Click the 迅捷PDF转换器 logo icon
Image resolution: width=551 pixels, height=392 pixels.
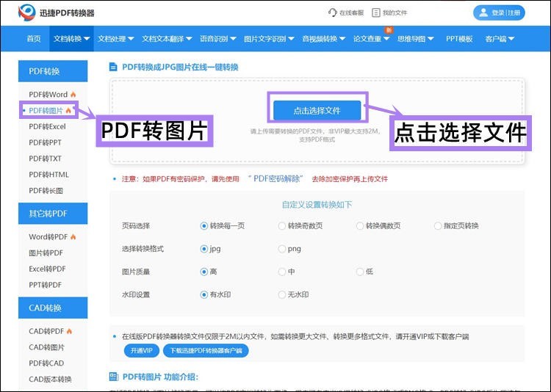point(27,12)
